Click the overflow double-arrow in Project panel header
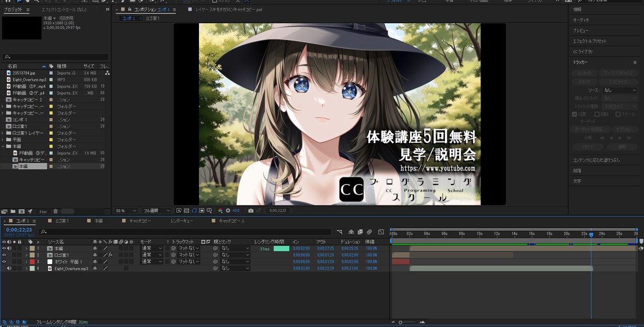644x327 pixels. tap(108, 9)
